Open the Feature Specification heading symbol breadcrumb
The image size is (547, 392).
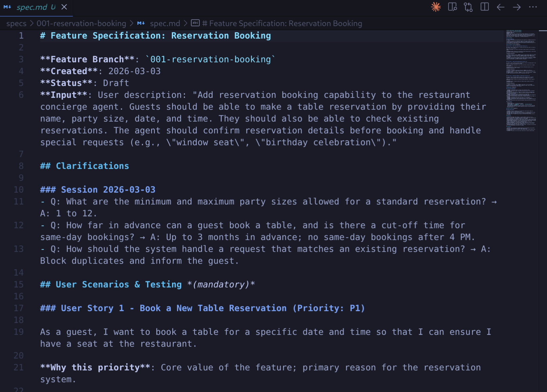pos(282,23)
